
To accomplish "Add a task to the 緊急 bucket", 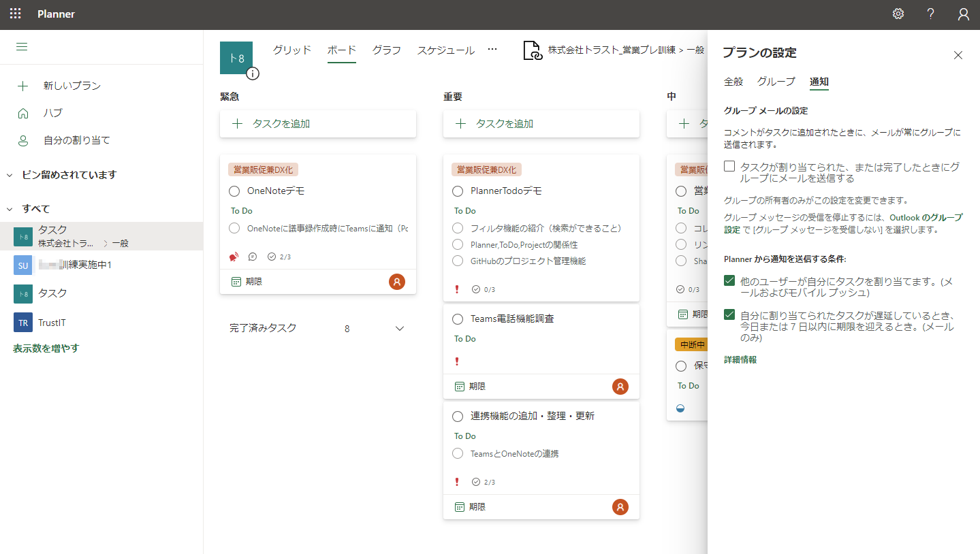I will [x=318, y=124].
